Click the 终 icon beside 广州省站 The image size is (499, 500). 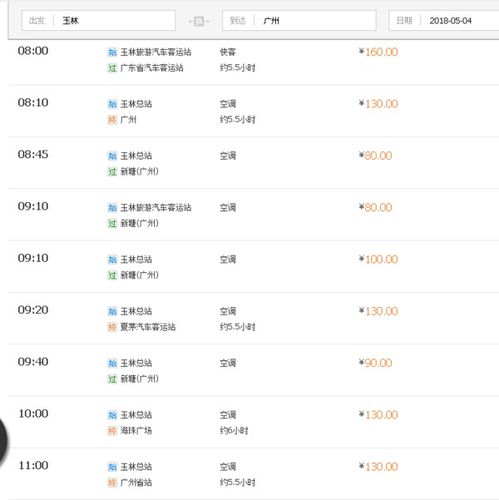click(x=112, y=483)
